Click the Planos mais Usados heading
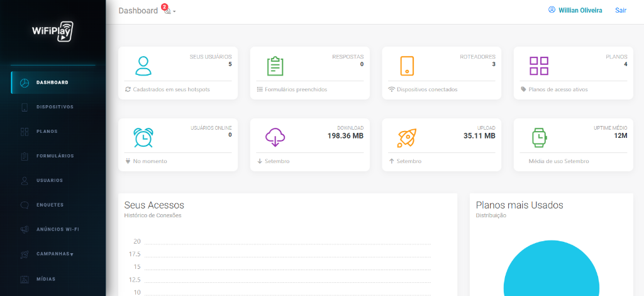Image resolution: width=644 pixels, height=296 pixels. coord(519,205)
